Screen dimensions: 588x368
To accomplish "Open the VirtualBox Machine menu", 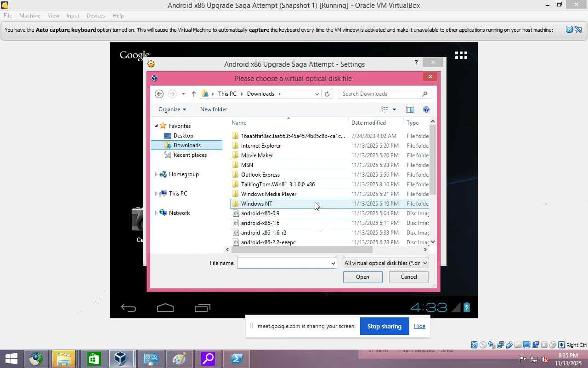I will 30,16.
